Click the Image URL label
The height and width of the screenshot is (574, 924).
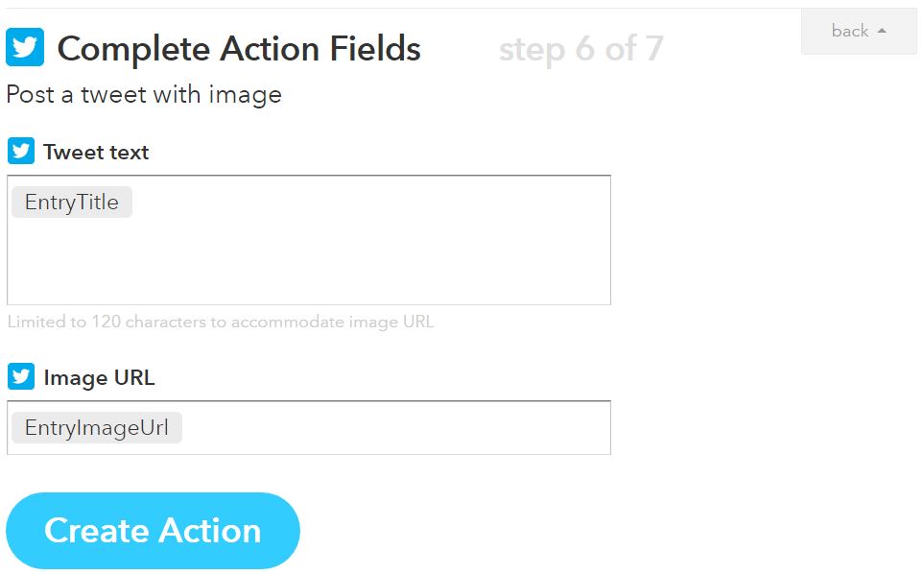[x=99, y=378]
